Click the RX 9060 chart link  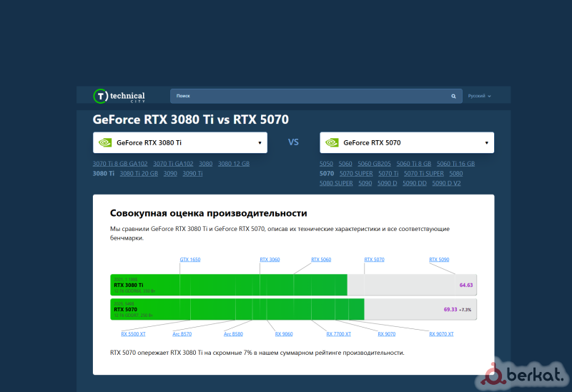284,334
